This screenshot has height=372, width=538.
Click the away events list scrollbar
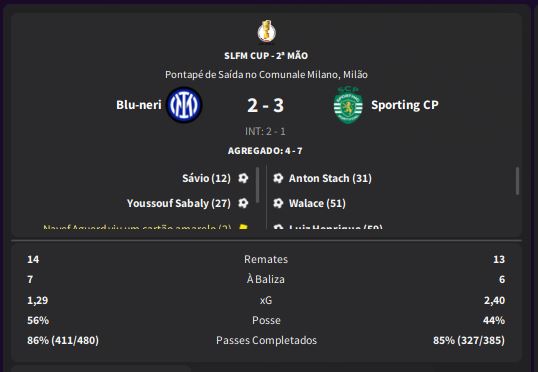tap(517, 181)
